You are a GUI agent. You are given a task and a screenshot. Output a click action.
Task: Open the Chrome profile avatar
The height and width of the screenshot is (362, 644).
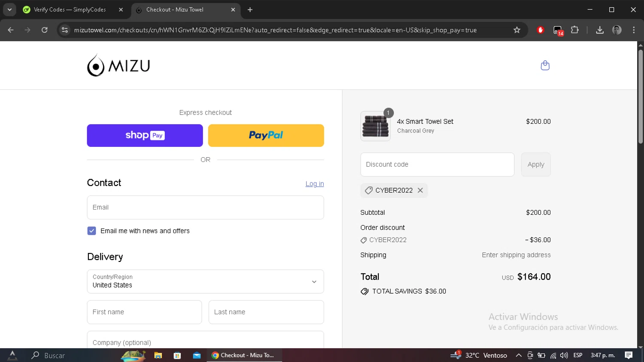pos(617,30)
